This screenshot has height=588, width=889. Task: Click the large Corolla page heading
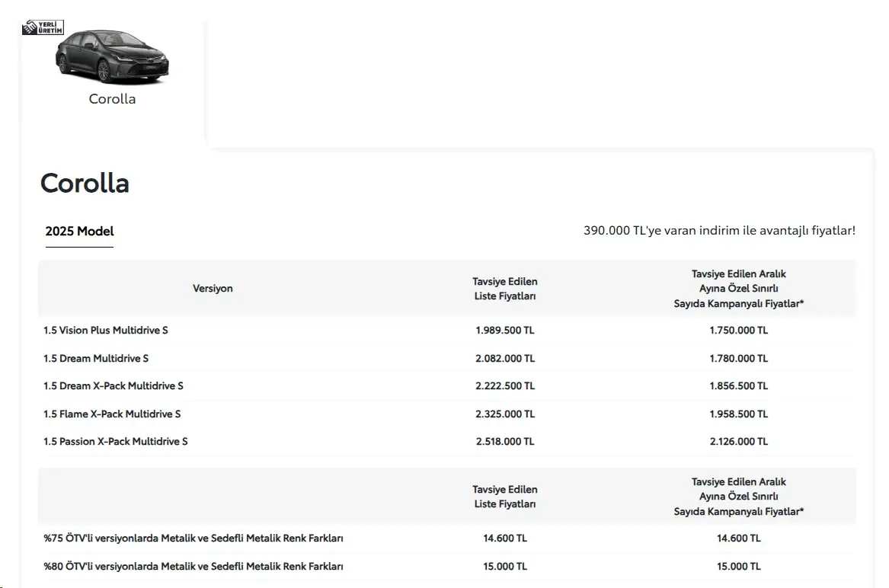tap(85, 183)
